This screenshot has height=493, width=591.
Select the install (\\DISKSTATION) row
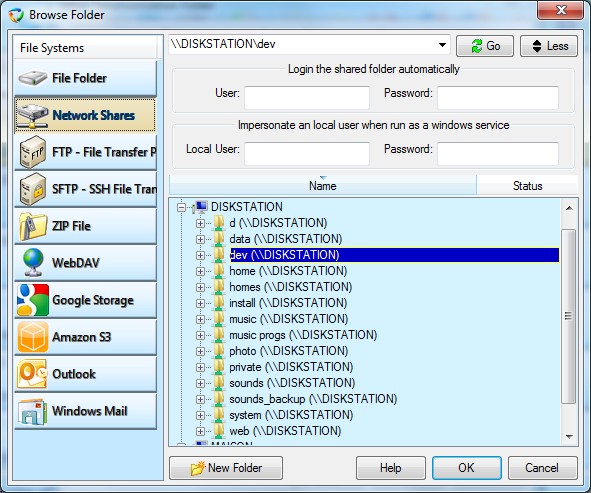pos(288,303)
